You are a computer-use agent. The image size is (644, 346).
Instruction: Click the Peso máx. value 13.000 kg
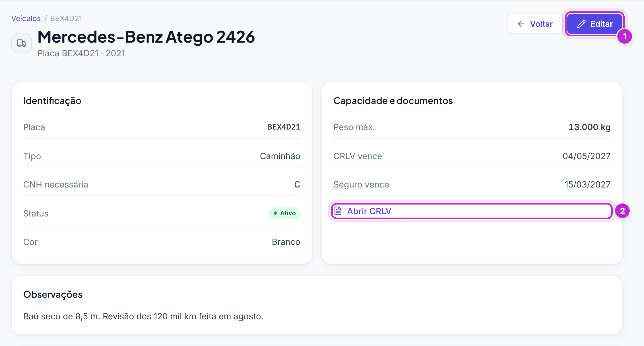(x=590, y=127)
